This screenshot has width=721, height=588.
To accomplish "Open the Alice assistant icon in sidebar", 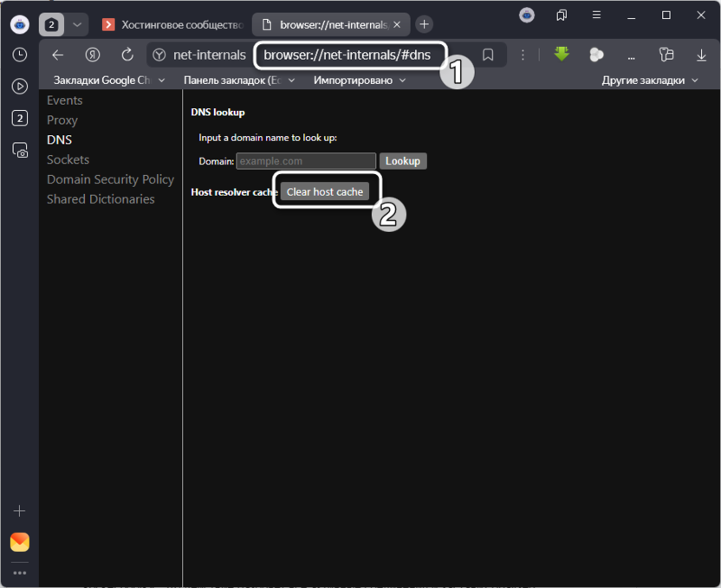I will pyautogui.click(x=20, y=24).
